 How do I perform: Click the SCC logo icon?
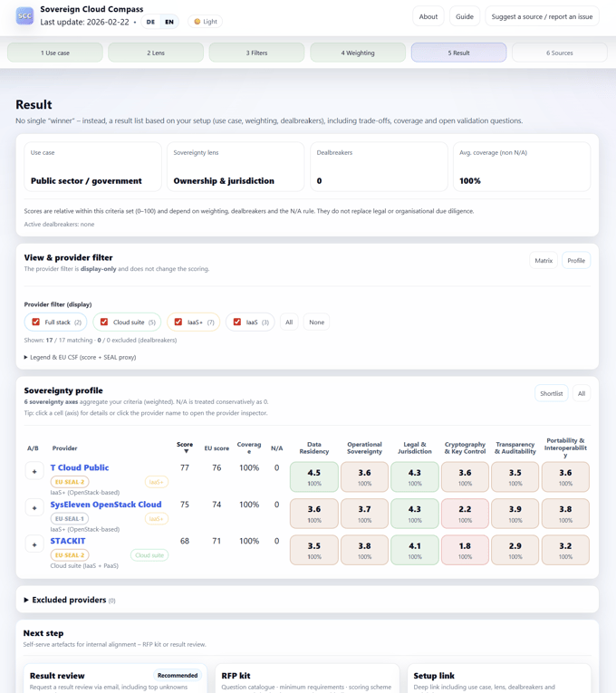pos(24,16)
